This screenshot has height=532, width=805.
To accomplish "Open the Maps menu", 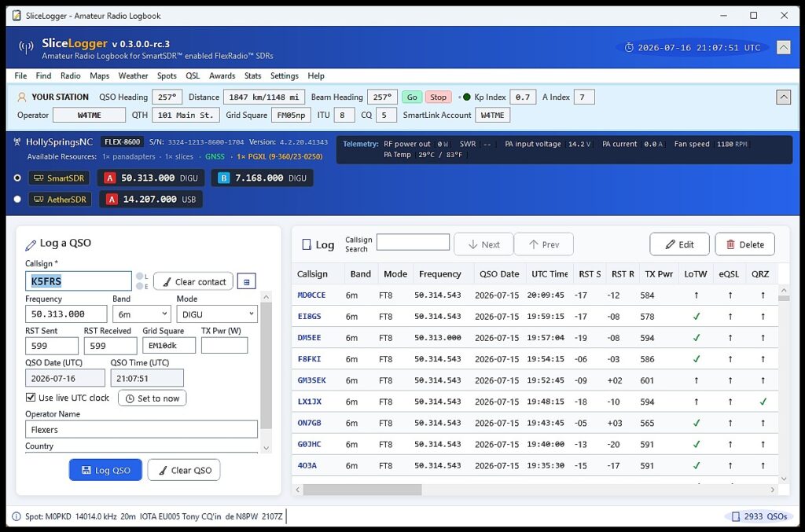I will tap(100, 75).
